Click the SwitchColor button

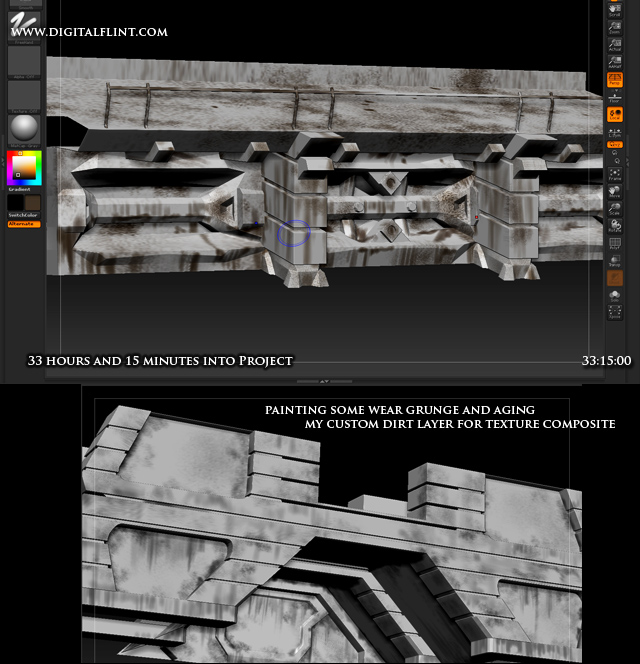[x=23, y=214]
